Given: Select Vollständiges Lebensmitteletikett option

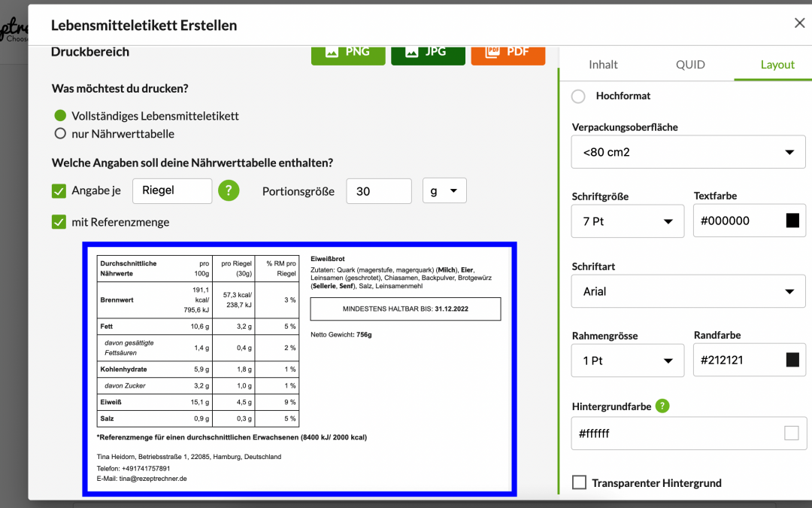Looking at the screenshot, I should (60, 116).
